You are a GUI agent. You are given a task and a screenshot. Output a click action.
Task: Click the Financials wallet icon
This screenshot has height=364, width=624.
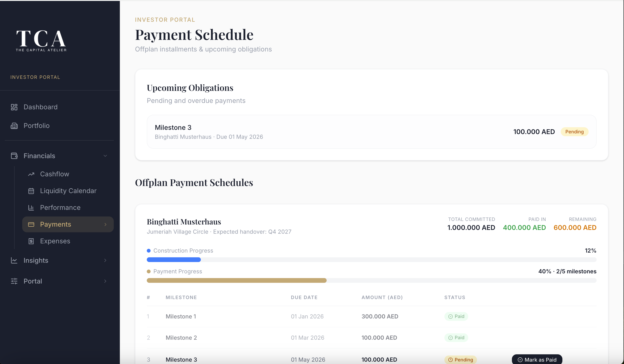[x=14, y=156]
